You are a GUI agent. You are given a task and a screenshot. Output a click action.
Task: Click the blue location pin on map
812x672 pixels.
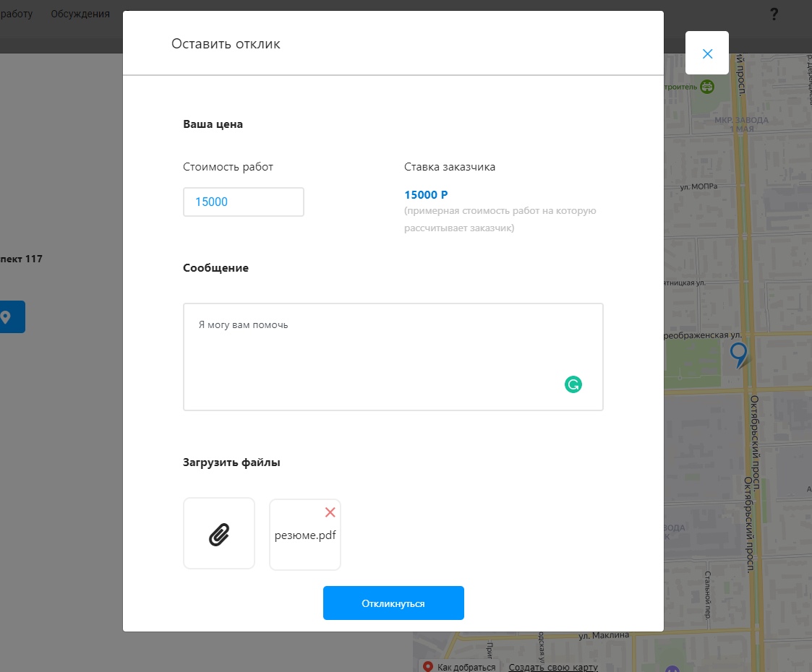coord(738,354)
